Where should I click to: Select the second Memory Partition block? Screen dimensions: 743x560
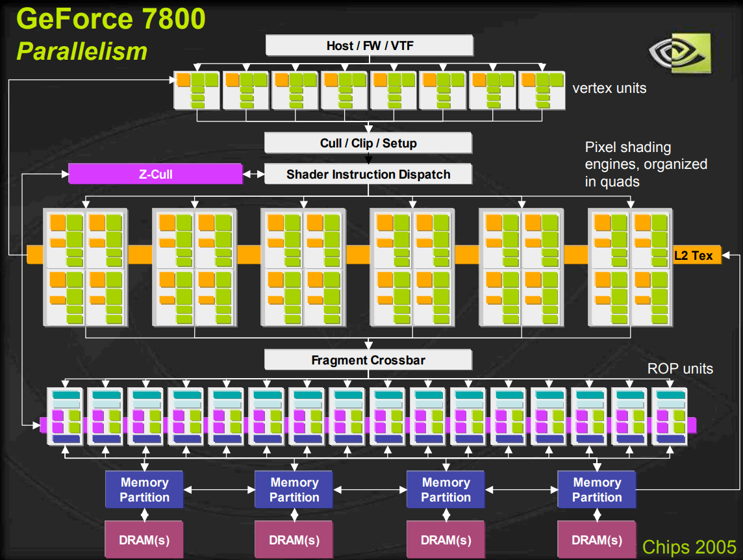(294, 489)
